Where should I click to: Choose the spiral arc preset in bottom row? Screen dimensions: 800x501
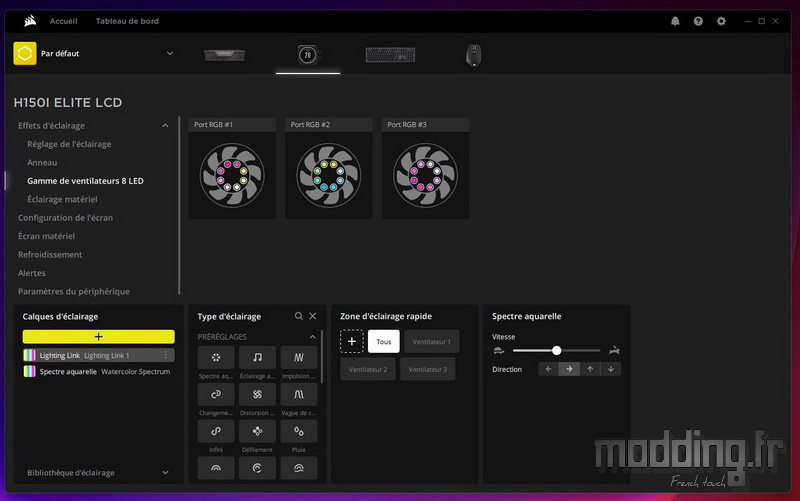click(257, 468)
